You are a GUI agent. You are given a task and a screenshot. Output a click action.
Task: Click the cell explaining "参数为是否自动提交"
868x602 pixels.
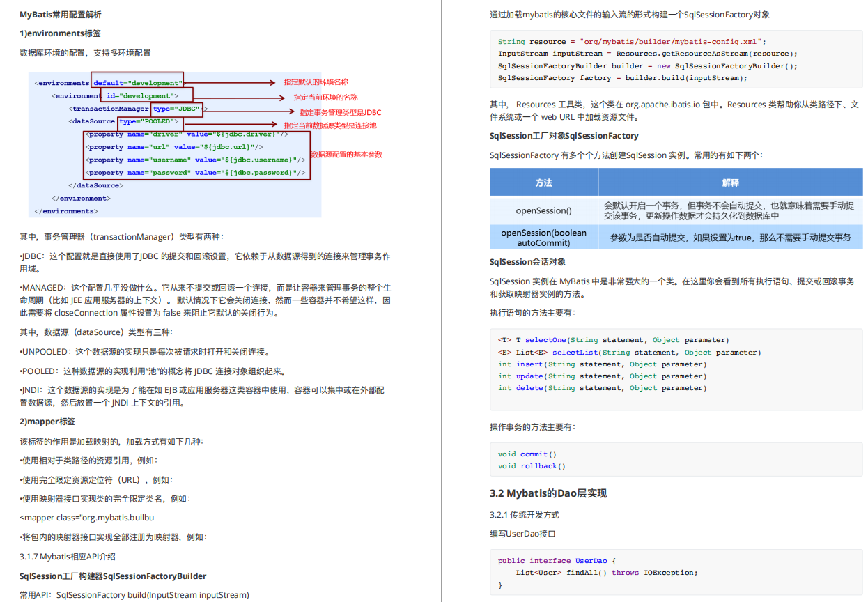pyautogui.click(x=731, y=238)
